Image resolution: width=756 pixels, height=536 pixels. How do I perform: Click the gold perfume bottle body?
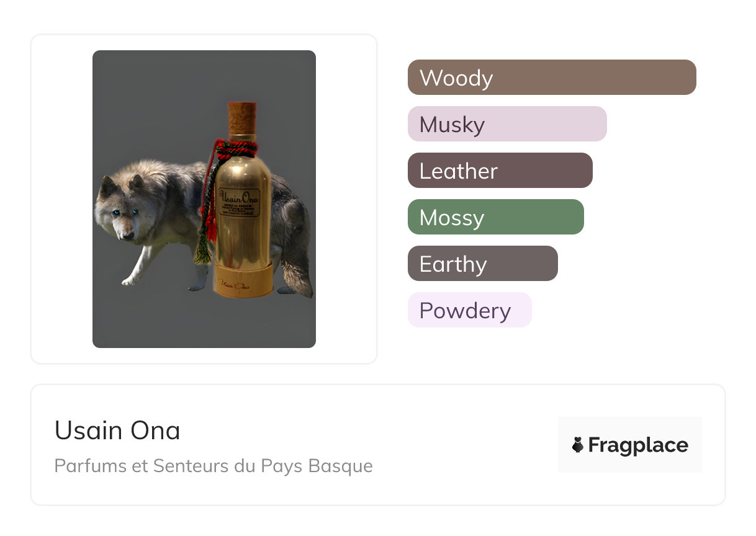(x=243, y=239)
